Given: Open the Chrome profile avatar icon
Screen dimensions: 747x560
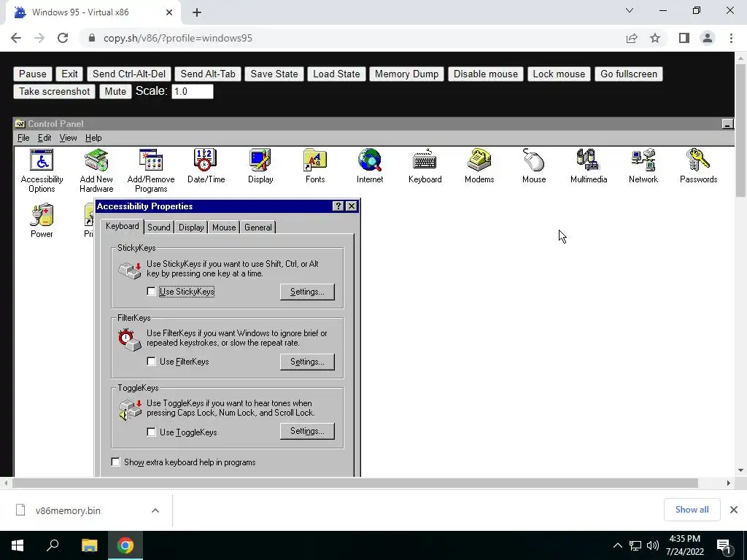Looking at the screenshot, I should click(708, 38).
